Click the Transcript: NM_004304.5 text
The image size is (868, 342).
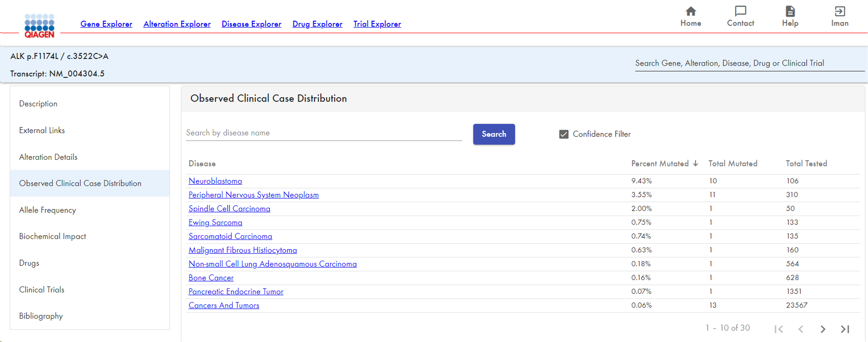[57, 74]
